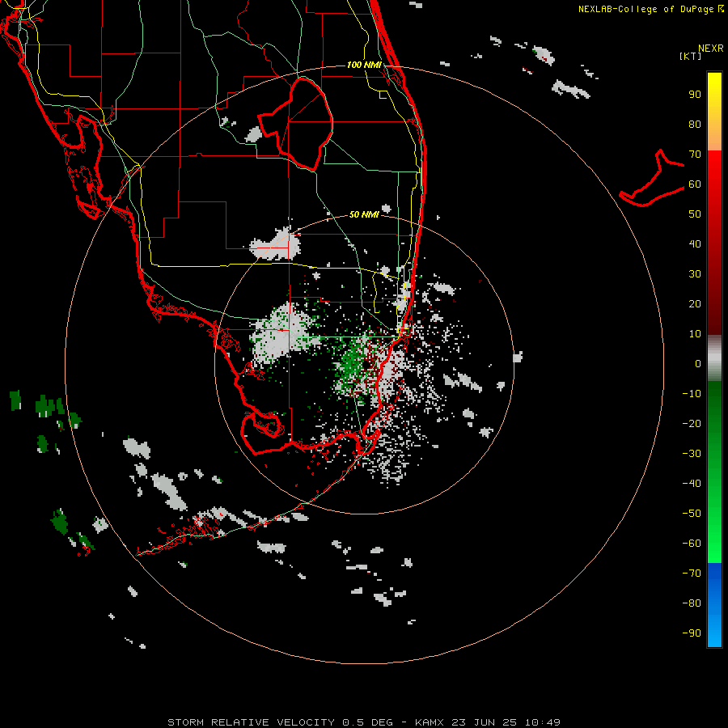The image size is (728, 728).
Task: Click the positive 20 value on velocity scale
Action: tap(695, 304)
